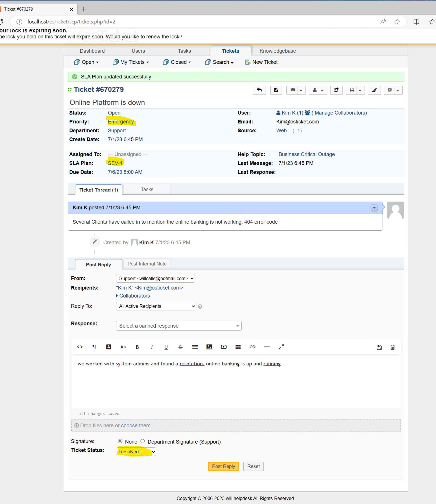Toggle bold formatting in the editor
Screen dimensions: 436x504
[137, 347]
